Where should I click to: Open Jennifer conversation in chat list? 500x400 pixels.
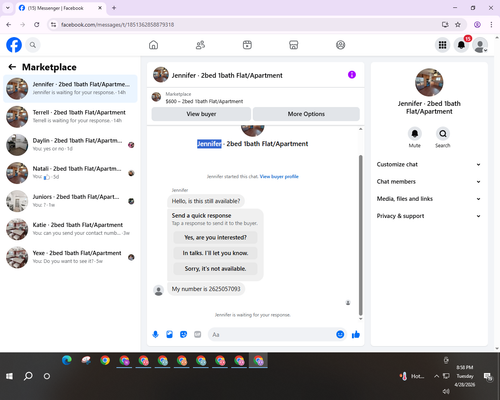tap(70, 89)
